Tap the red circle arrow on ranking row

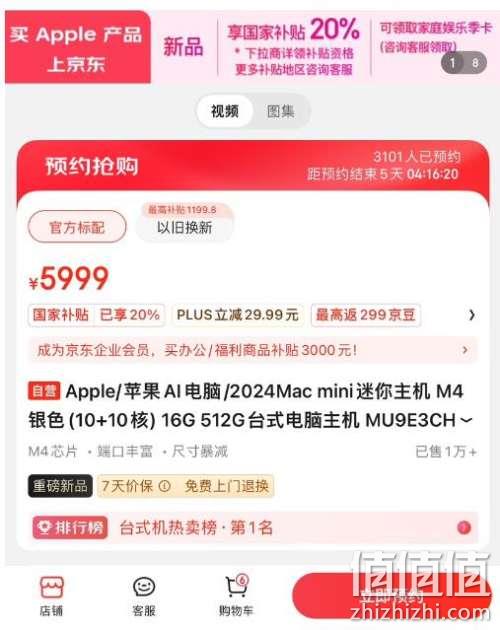point(464,527)
